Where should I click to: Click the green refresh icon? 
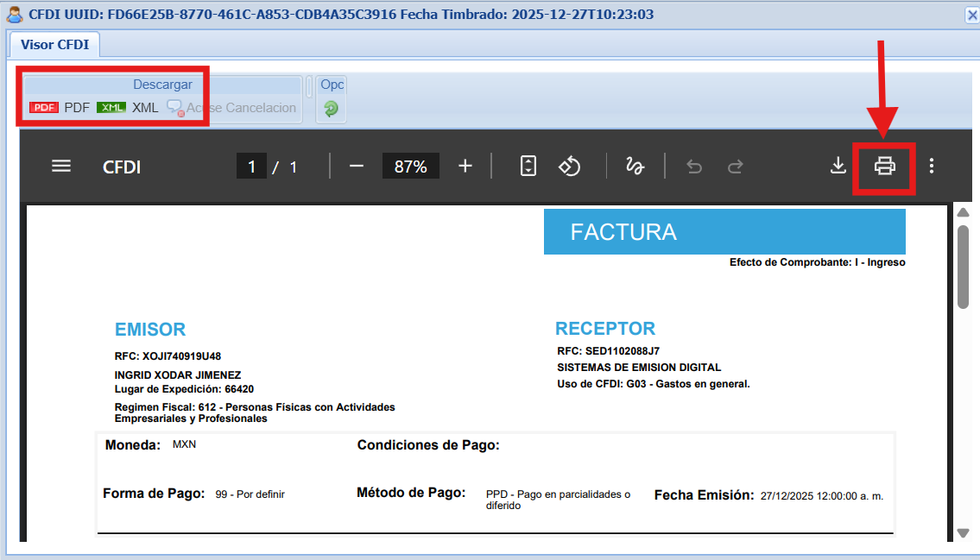tap(331, 109)
